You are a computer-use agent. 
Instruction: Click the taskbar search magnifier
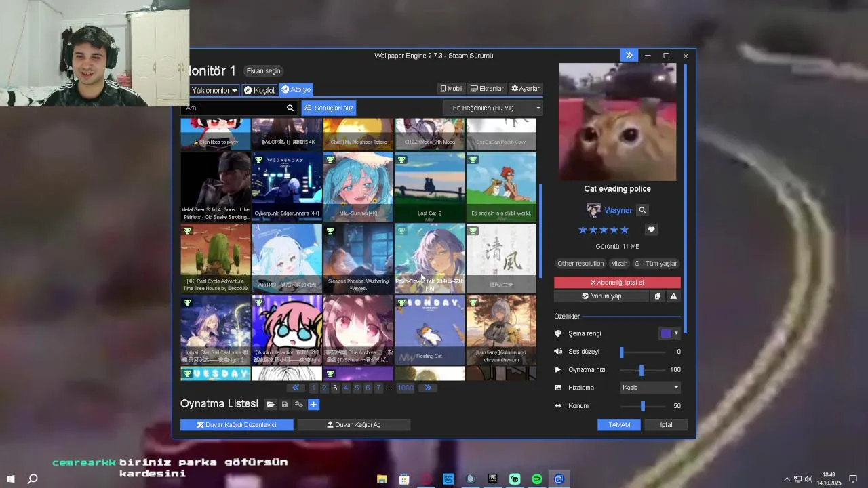pos(33,479)
